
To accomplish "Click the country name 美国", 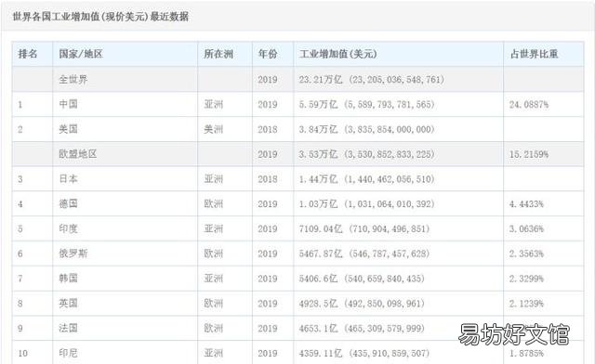I will [68, 129].
